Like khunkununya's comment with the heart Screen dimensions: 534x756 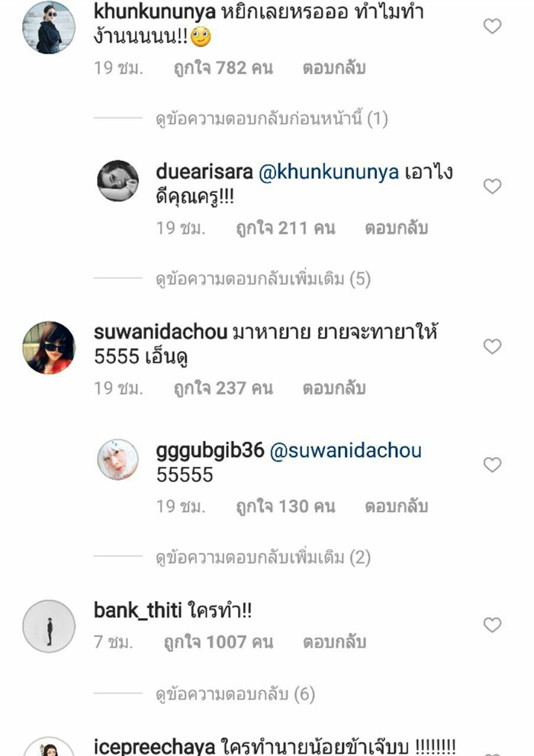coord(492,26)
